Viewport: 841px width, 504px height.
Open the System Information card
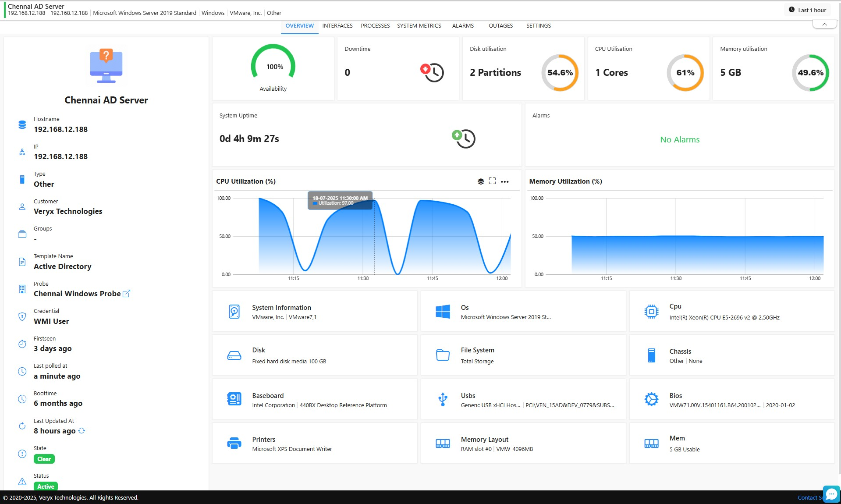[315, 312]
